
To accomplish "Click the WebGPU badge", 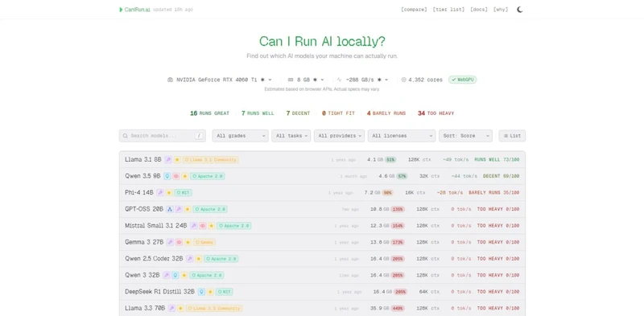I will [462, 80].
